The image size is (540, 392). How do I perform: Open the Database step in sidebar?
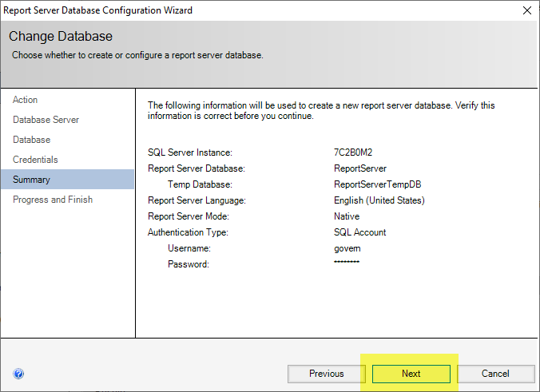coord(31,140)
